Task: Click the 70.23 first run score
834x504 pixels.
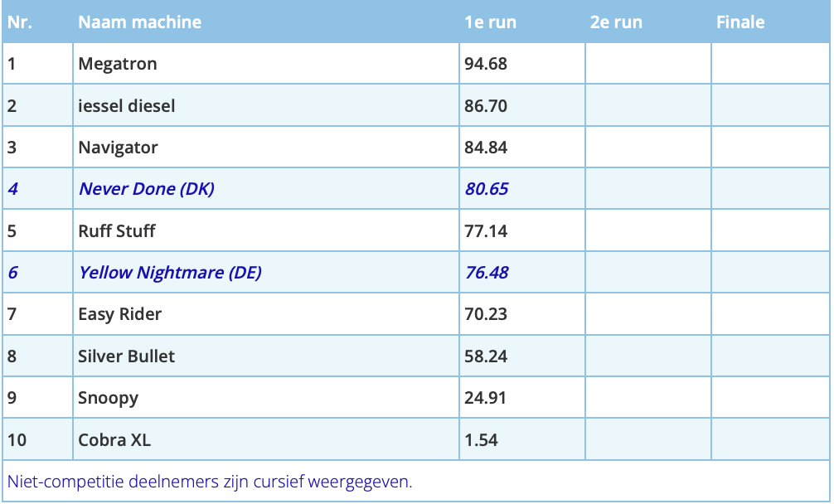Action: (486, 314)
